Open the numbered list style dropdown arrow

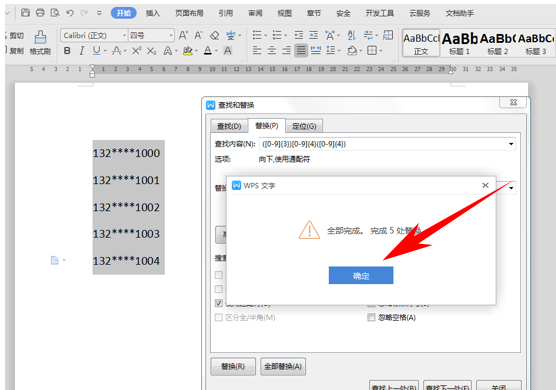(285, 35)
